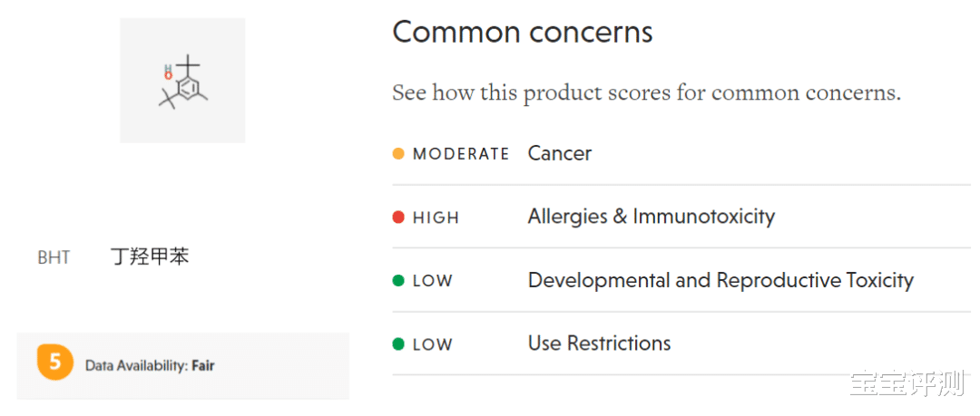980x416 pixels.
Task: Click the orange hazard score 5 badge
Action: [55, 363]
